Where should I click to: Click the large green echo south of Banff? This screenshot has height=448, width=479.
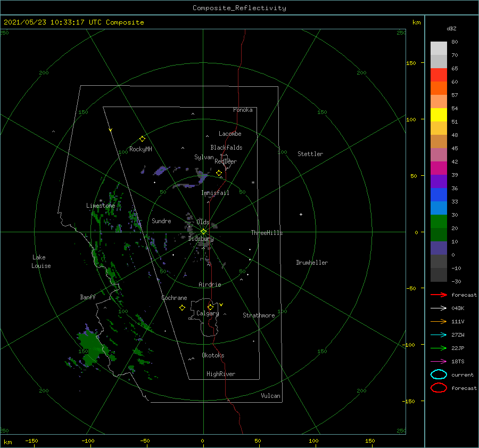(92, 346)
